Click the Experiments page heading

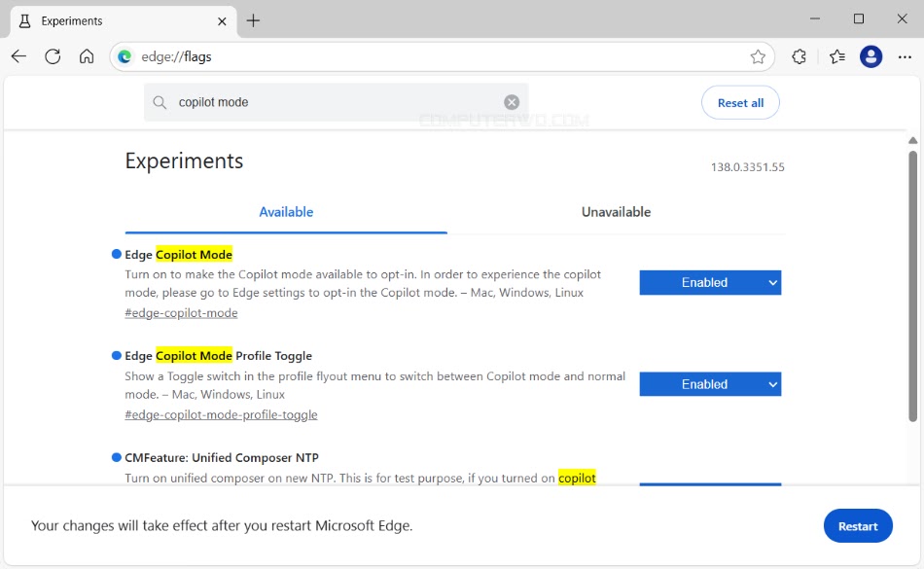[x=184, y=160]
